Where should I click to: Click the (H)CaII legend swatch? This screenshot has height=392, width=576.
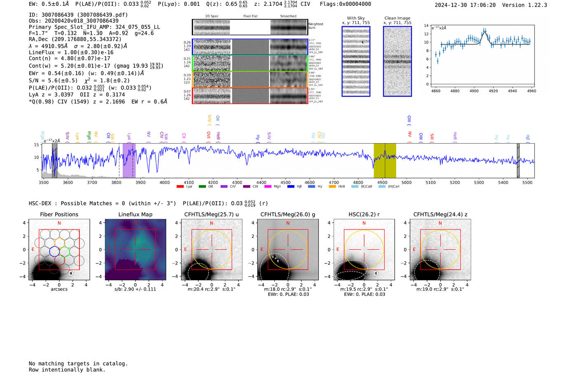(382, 187)
